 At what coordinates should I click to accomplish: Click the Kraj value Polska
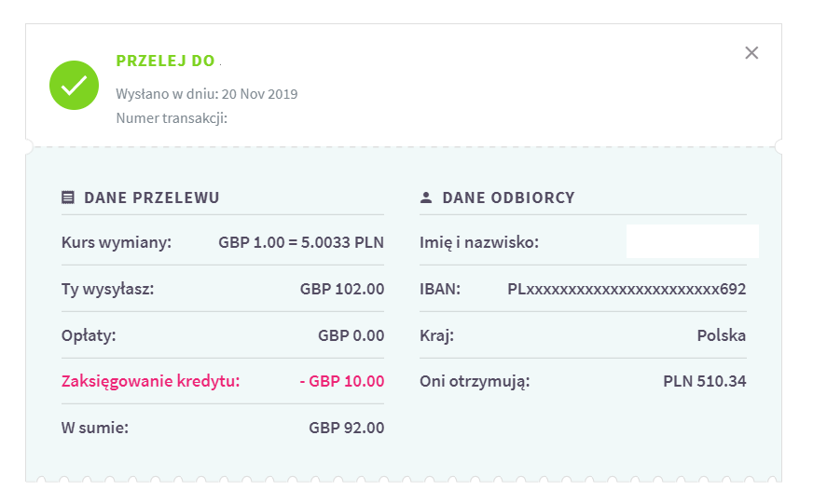721,334
